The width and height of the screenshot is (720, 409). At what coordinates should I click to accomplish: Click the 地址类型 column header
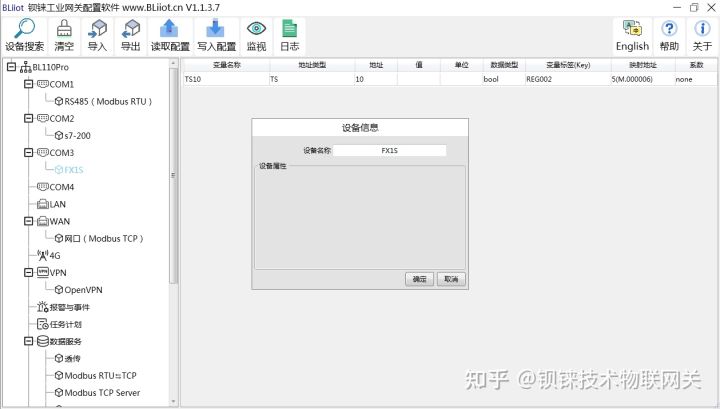[x=312, y=65]
